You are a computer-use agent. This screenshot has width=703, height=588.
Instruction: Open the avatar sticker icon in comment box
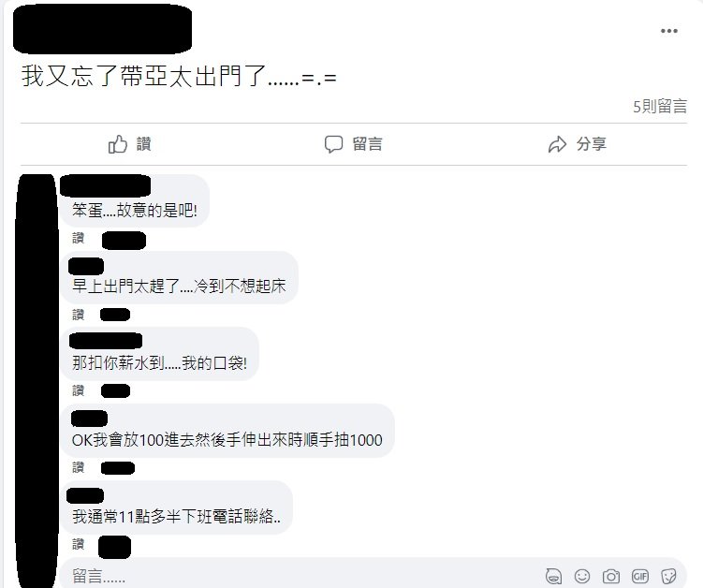554,576
